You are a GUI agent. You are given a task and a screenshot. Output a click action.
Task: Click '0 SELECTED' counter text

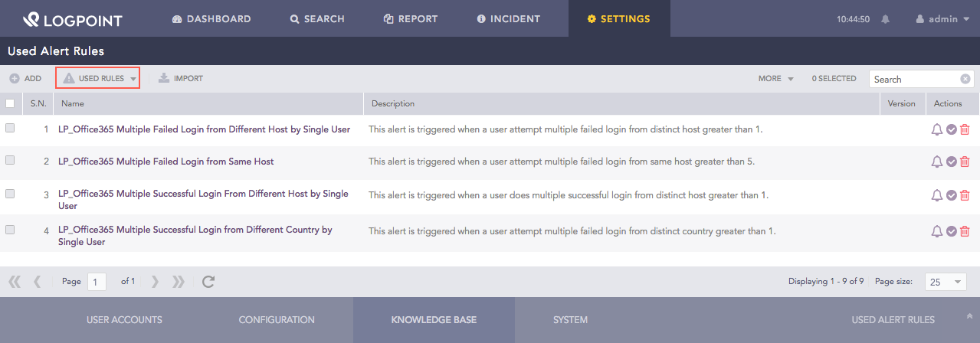point(834,78)
